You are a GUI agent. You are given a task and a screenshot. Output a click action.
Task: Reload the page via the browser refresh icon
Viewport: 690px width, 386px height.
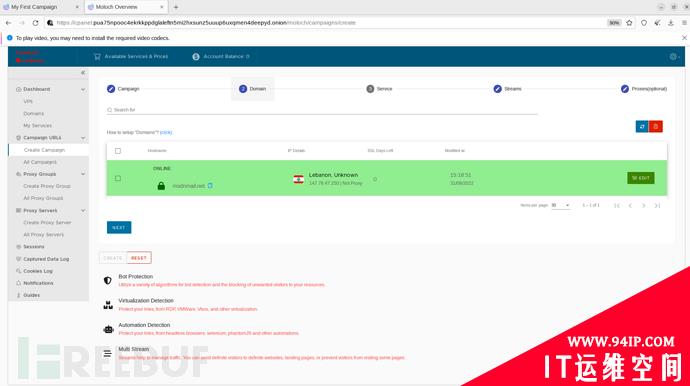point(36,23)
